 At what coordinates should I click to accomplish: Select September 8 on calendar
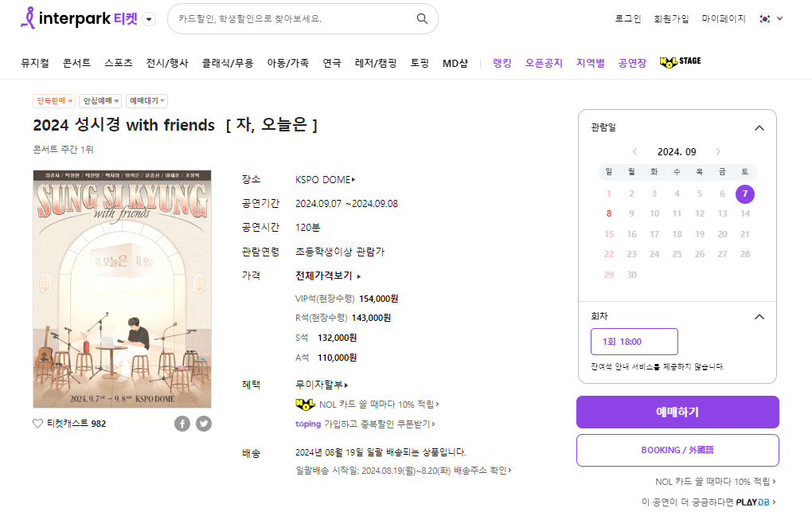pos(609,213)
